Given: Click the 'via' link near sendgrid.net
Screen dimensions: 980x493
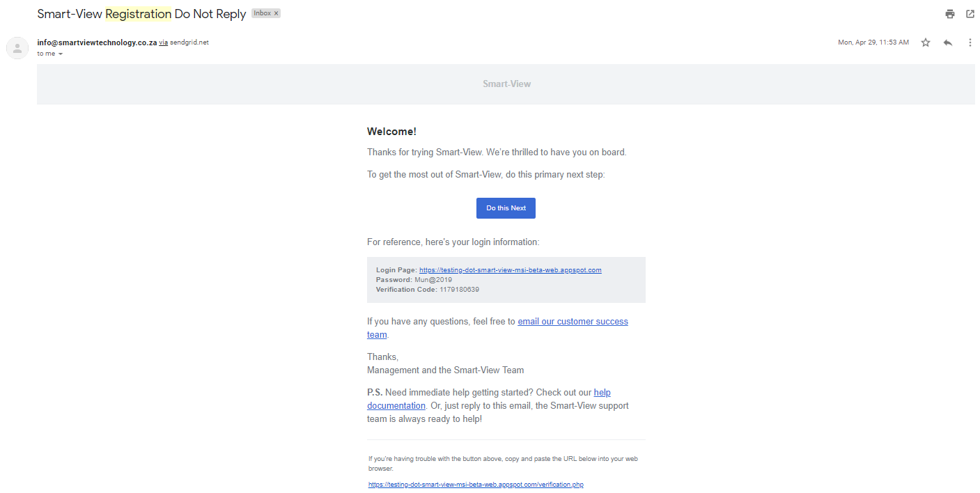Looking at the screenshot, I should [164, 42].
